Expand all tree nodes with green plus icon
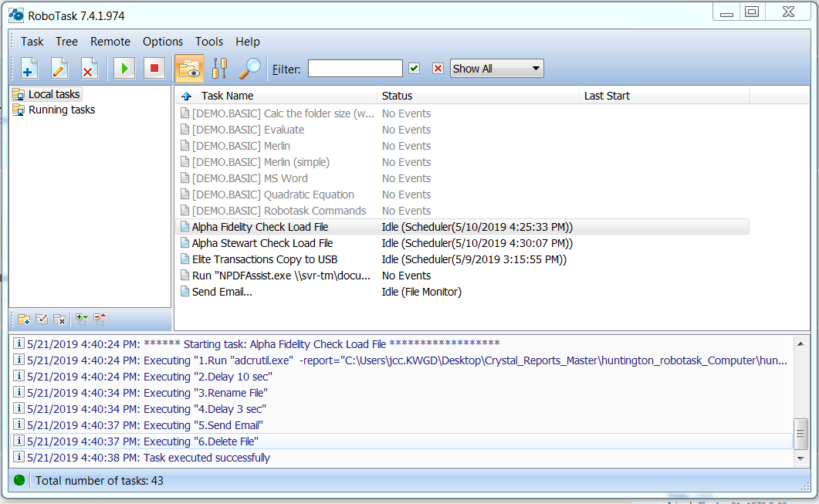The image size is (819, 504). point(81,320)
